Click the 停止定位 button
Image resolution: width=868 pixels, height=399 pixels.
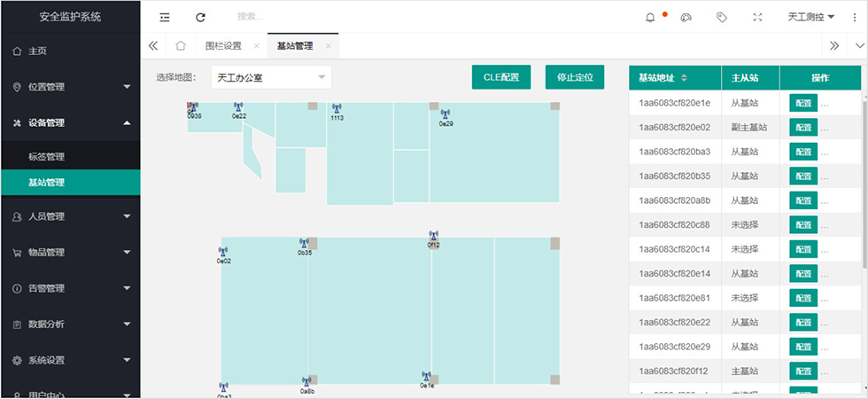pos(575,77)
